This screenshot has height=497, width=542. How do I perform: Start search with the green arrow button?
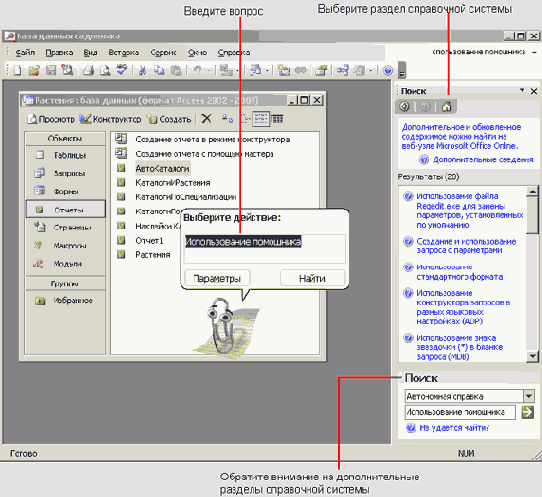coord(527,412)
